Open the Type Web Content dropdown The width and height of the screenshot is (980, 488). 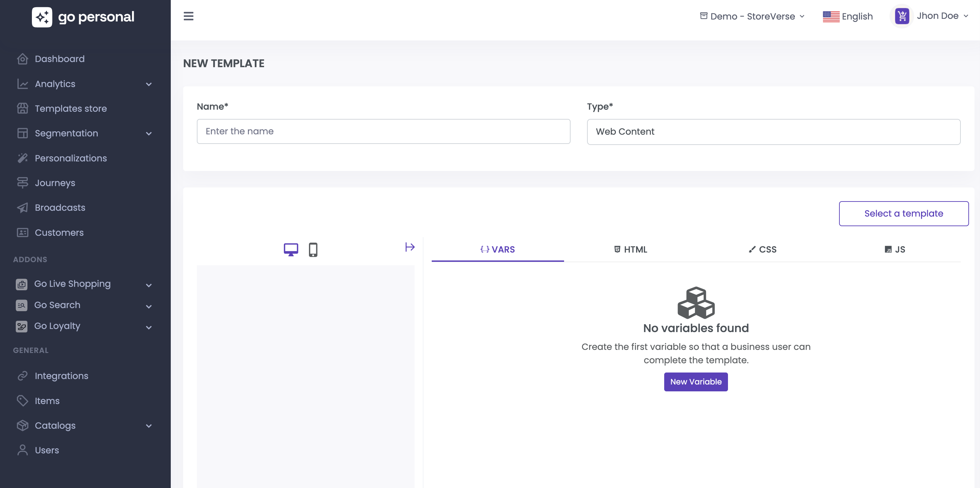pos(773,132)
